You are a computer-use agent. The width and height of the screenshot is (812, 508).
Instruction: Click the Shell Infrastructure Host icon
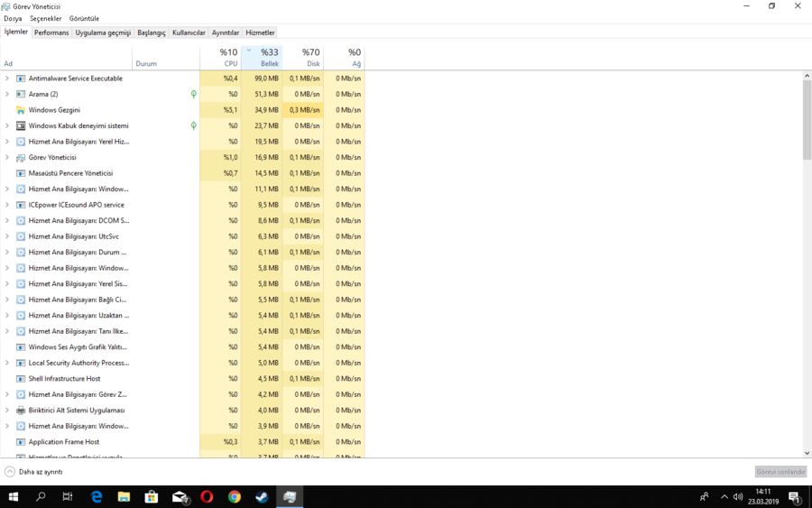click(x=21, y=379)
